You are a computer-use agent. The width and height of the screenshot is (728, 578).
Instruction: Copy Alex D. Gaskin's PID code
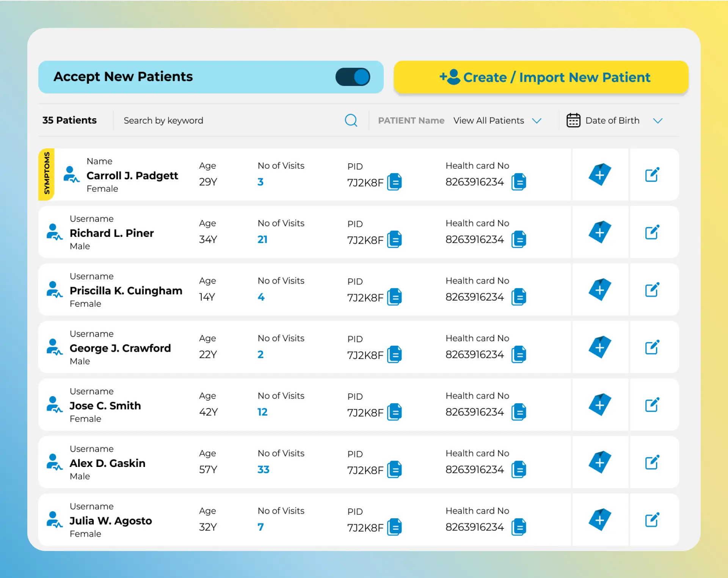tap(394, 470)
